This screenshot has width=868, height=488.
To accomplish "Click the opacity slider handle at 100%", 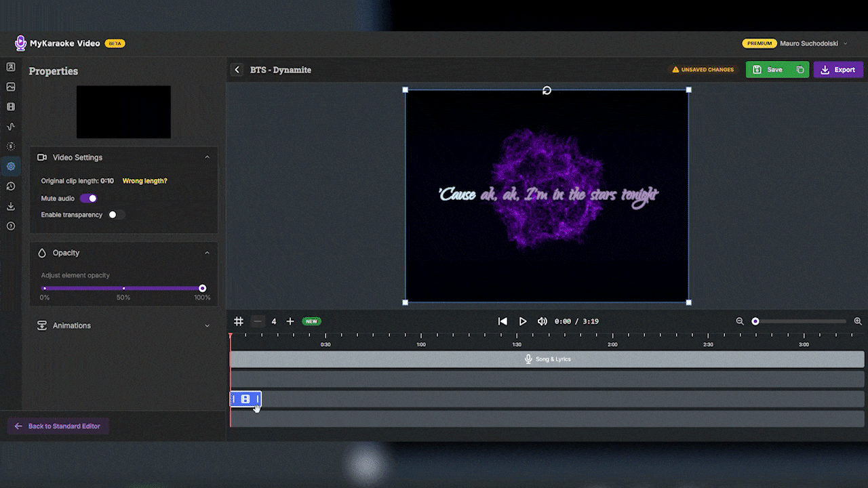I will pyautogui.click(x=202, y=289).
